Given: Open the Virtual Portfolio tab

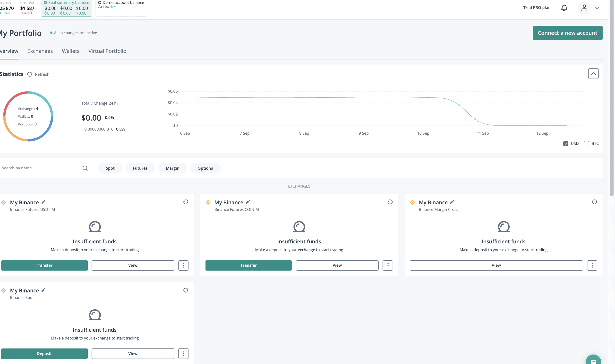Looking at the screenshot, I should [107, 51].
